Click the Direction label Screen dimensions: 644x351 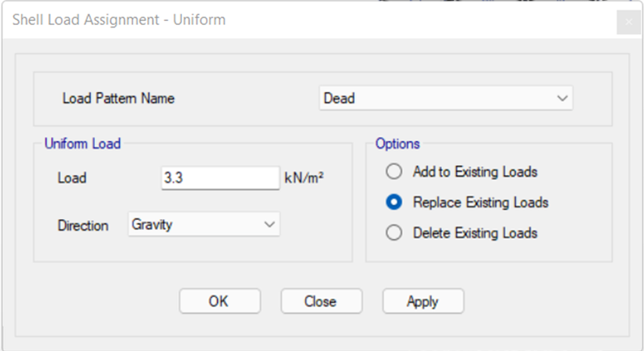83,225
